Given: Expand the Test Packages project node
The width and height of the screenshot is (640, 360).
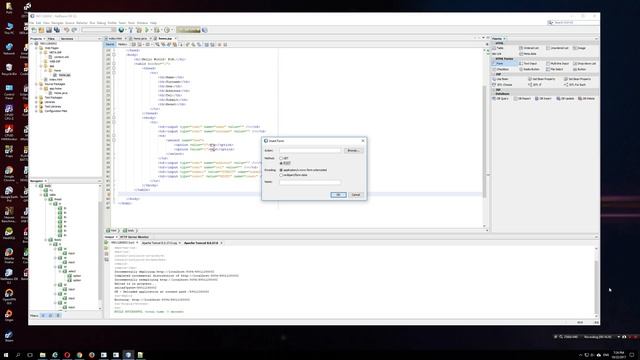Looking at the screenshot, I should (37, 98).
